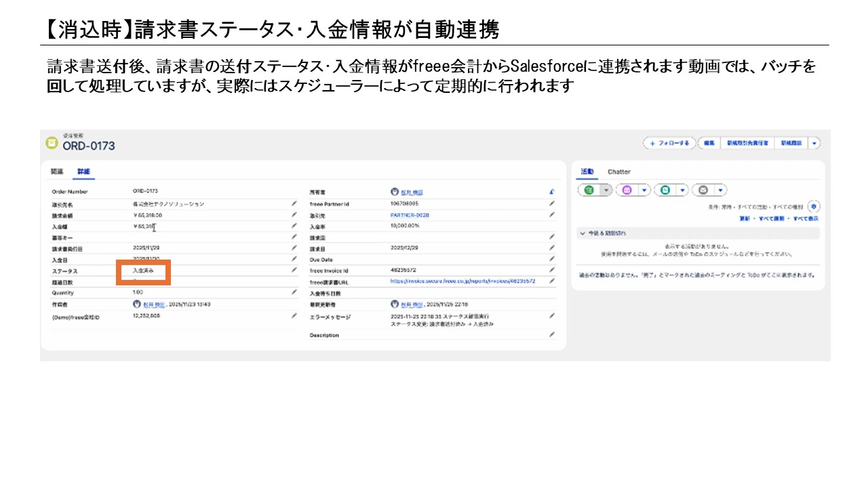Image resolution: width=868 pixels, height=488 pixels.
Task: Click the edit pencil beside 請求金額
Action: [x=294, y=213]
